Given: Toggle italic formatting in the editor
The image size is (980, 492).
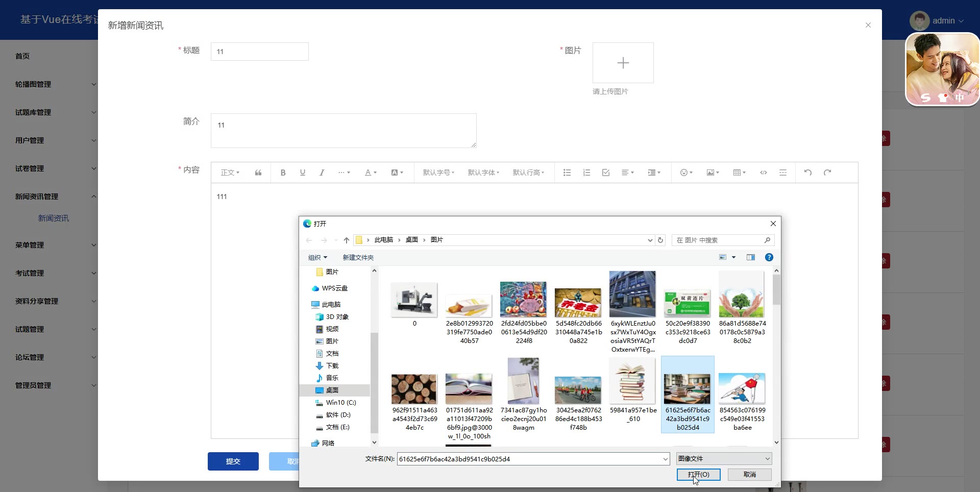Looking at the screenshot, I should (322, 173).
